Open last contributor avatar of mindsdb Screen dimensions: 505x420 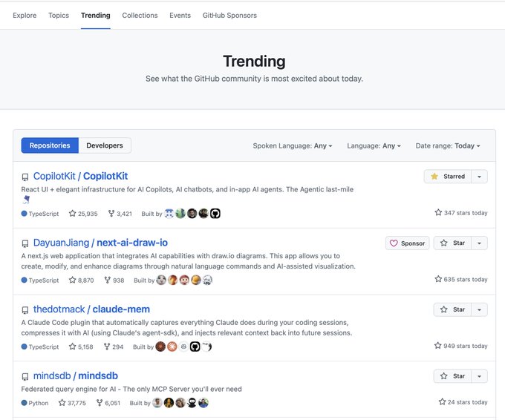[x=203, y=403]
